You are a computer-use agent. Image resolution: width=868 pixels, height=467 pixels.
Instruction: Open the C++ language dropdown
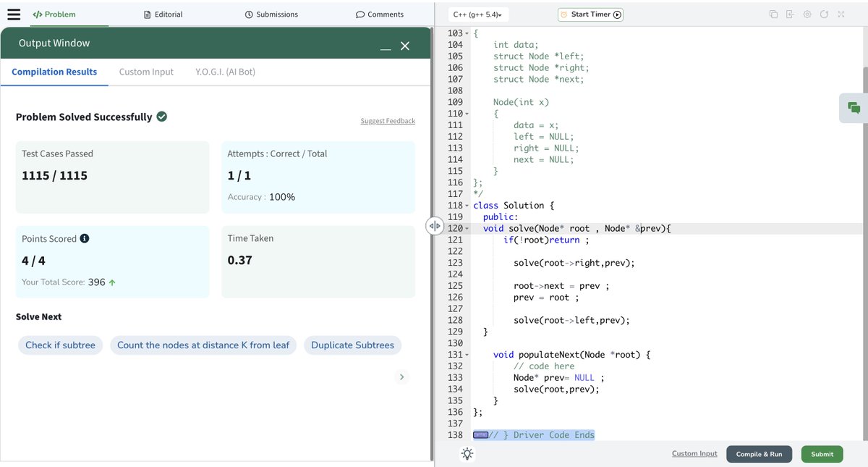pos(477,14)
